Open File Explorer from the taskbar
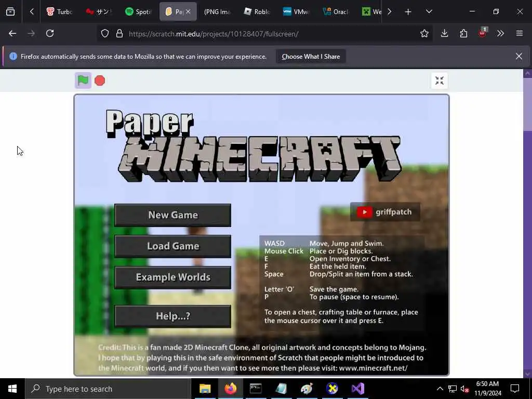532x399 pixels. point(205,389)
